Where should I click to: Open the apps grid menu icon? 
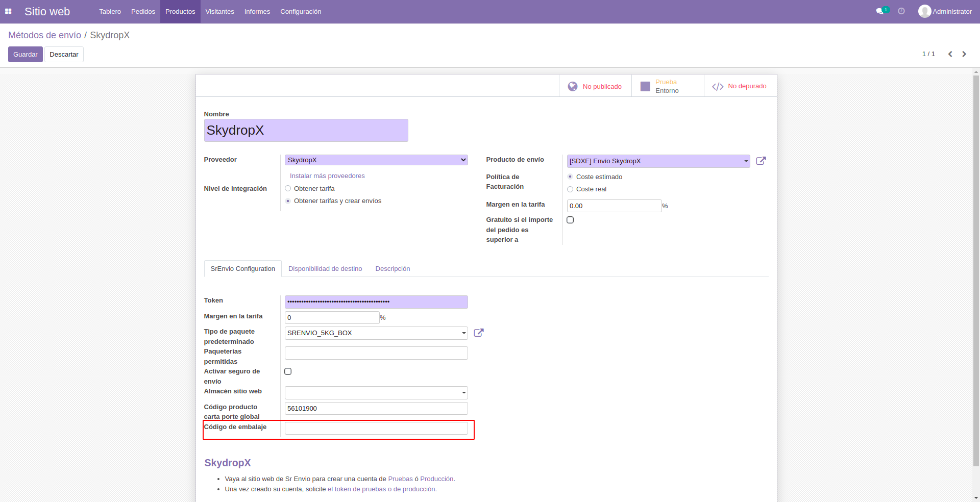(8, 11)
